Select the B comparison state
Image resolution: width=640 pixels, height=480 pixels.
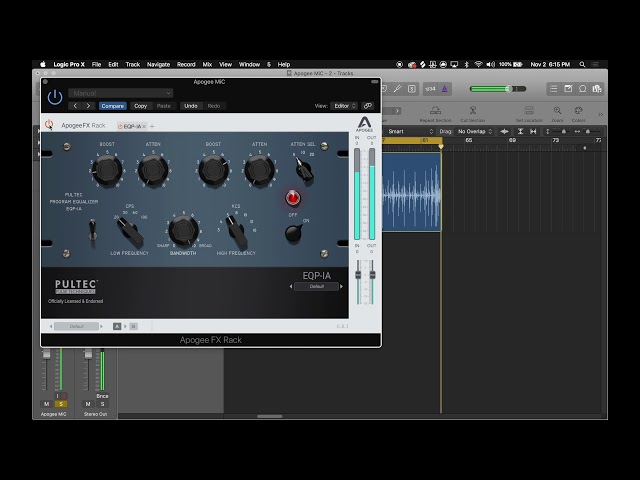click(133, 326)
